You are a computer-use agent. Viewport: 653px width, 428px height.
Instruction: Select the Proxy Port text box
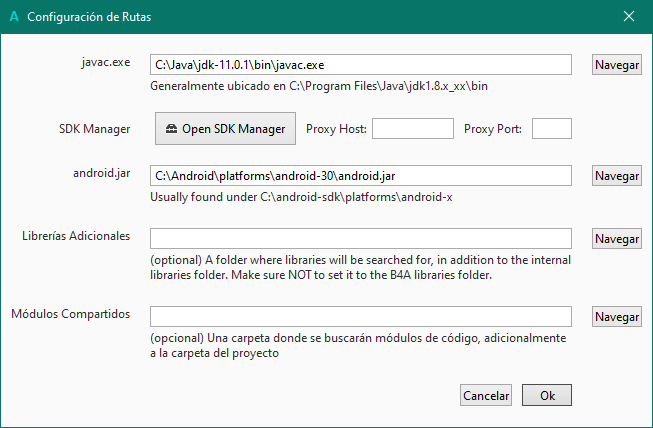point(552,128)
